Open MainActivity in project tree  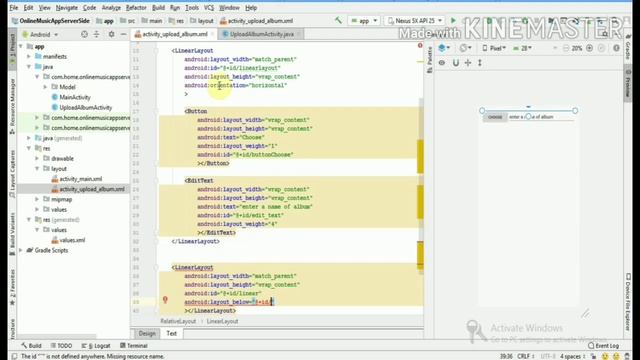pos(75,97)
